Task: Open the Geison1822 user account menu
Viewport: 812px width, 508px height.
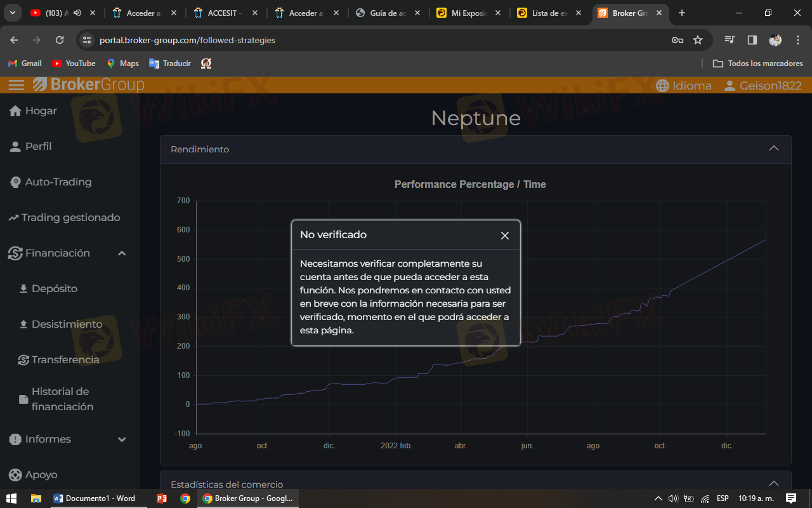Action: (763, 86)
